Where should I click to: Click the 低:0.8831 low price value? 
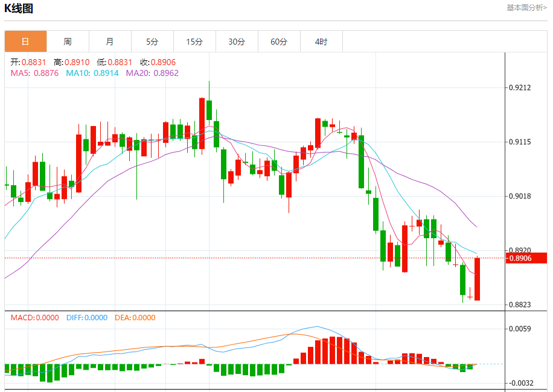(115, 62)
